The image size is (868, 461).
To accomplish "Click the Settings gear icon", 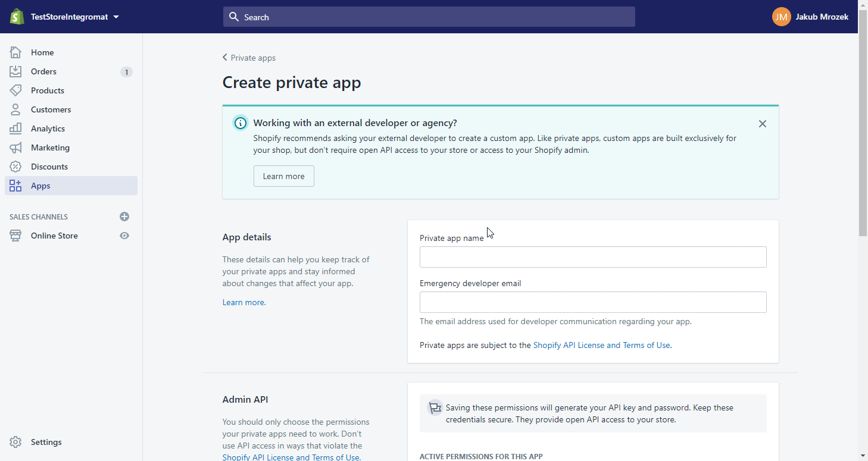I will click(x=15, y=442).
